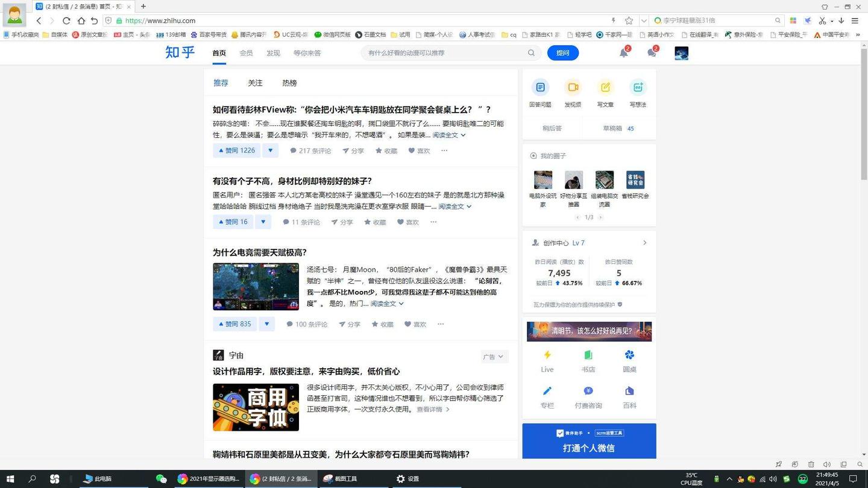The image size is (868, 488).
Task: Click the magnifier icon in Zhihu search bar
Action: (531, 53)
